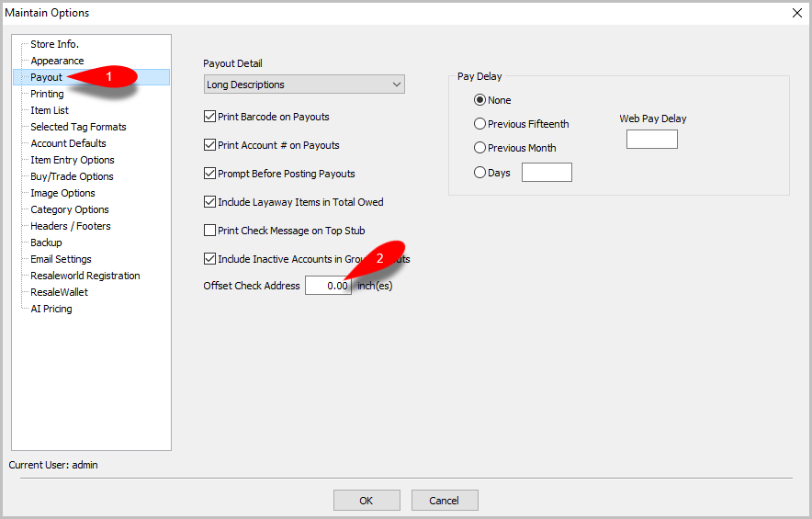Select Image Options in tree
The image size is (812, 519).
(x=62, y=193)
